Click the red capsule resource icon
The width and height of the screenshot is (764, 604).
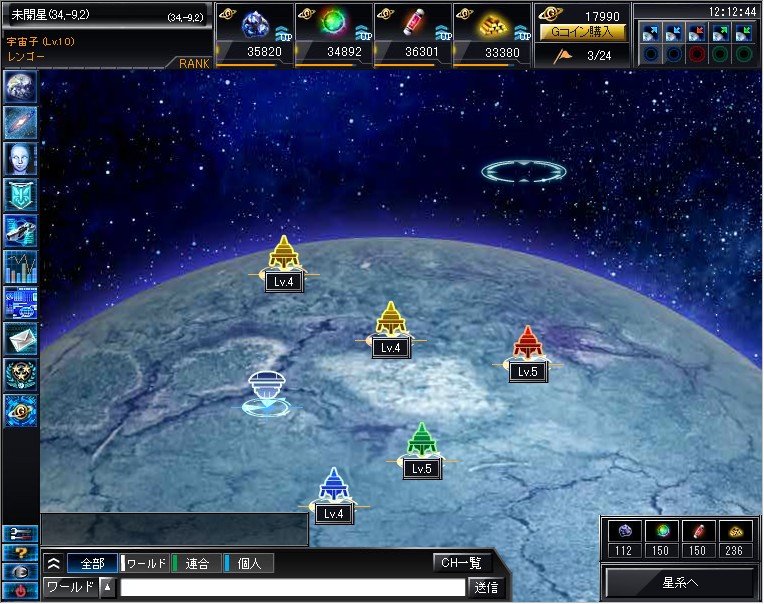coord(414,22)
